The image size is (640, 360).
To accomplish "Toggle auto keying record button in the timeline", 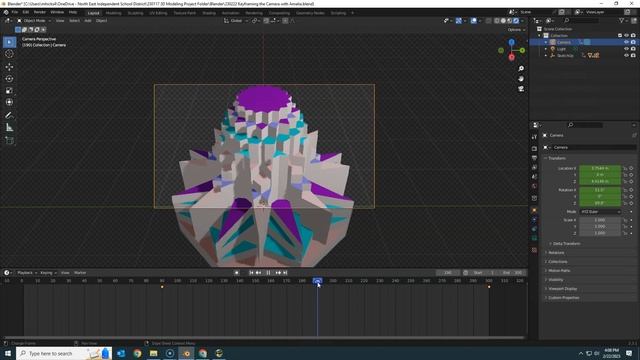I will click(x=237, y=273).
